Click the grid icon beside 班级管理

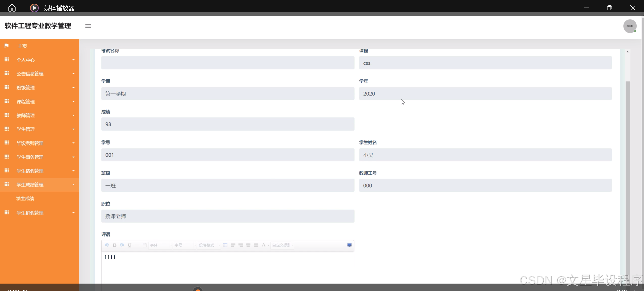pos(7,87)
